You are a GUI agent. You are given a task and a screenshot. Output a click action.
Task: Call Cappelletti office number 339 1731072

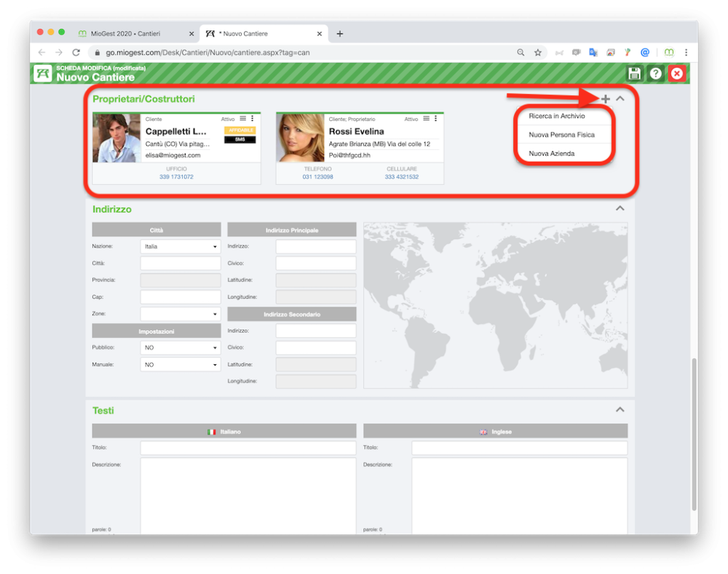coord(176,177)
